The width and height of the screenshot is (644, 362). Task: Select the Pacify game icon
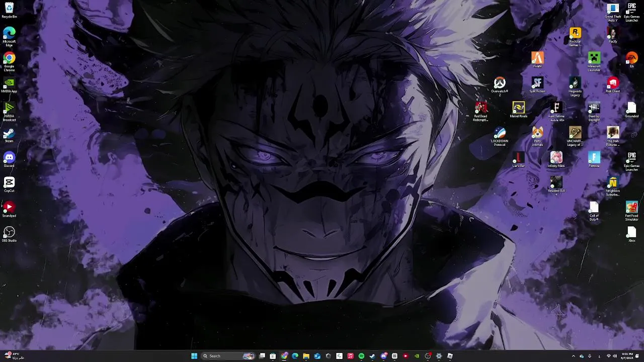pos(613,35)
